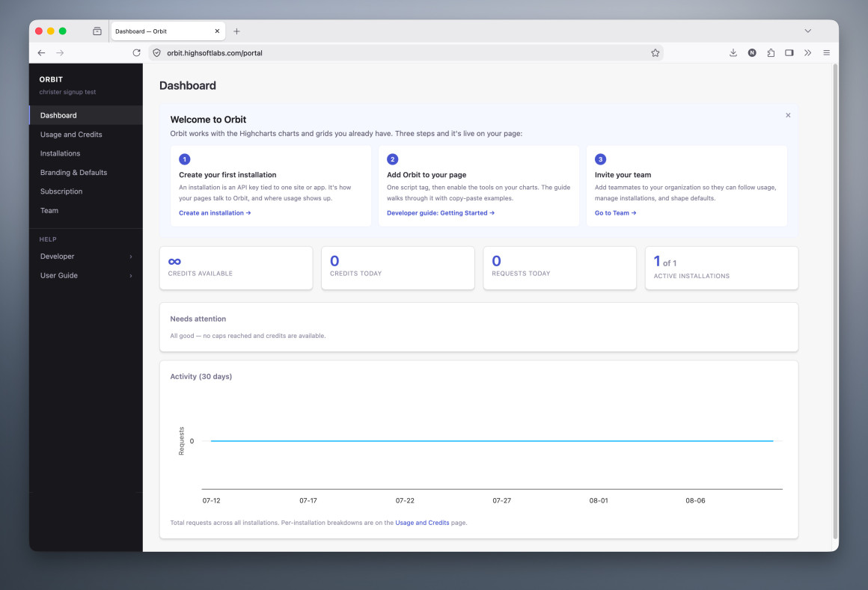Open Subscription in the sidebar
This screenshot has height=590, width=868.
coord(86,191)
